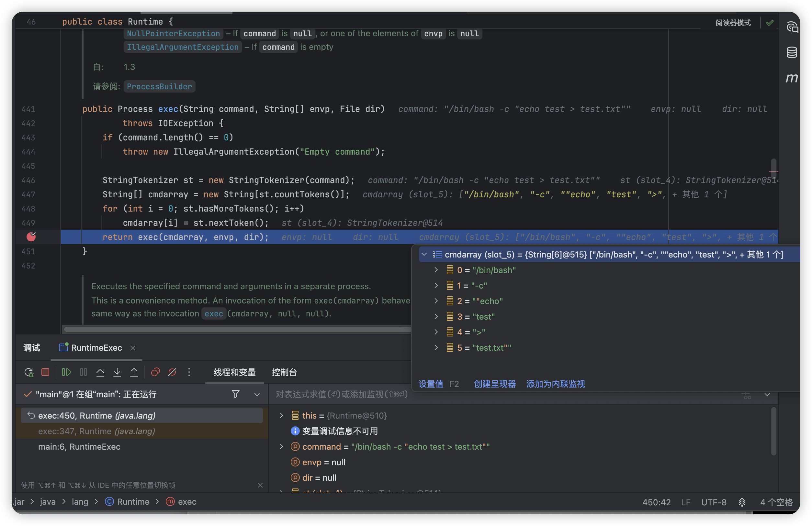Click the Step Out icon
812x526 pixels.
point(134,372)
